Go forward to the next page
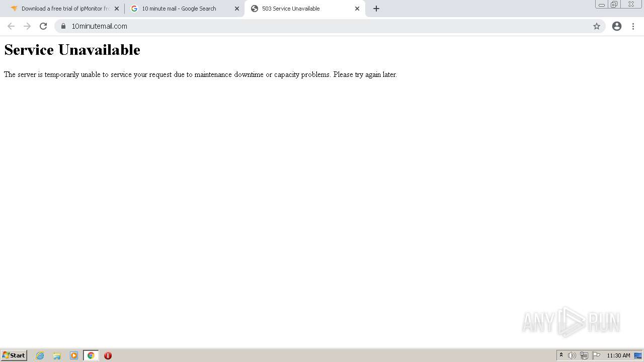 pos(27,26)
